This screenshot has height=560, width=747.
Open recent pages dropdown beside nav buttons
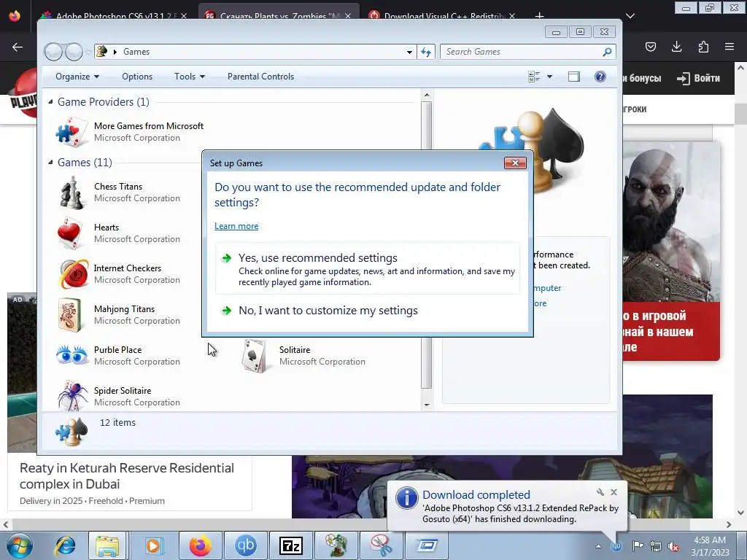point(88,52)
